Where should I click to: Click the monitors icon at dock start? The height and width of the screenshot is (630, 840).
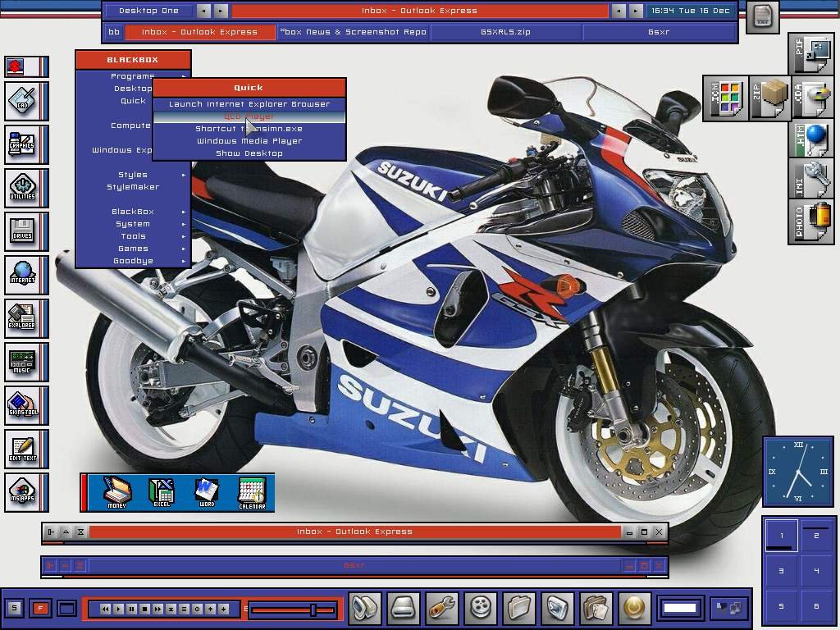point(365,608)
